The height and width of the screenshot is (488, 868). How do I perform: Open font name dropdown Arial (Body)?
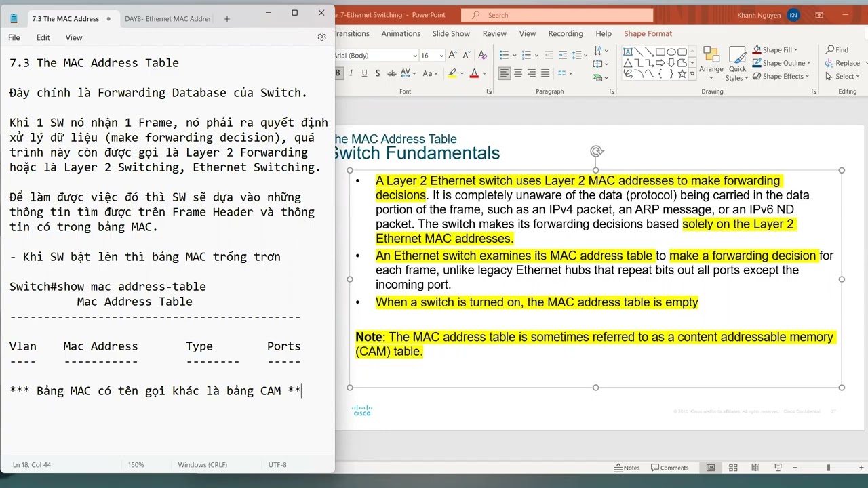tap(415, 56)
